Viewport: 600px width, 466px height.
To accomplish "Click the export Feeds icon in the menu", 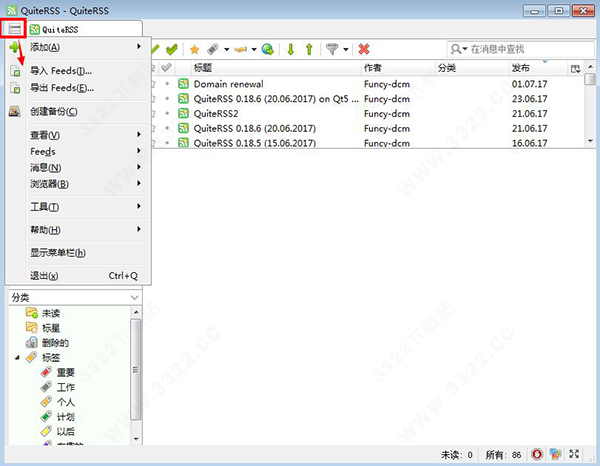I will [x=15, y=88].
